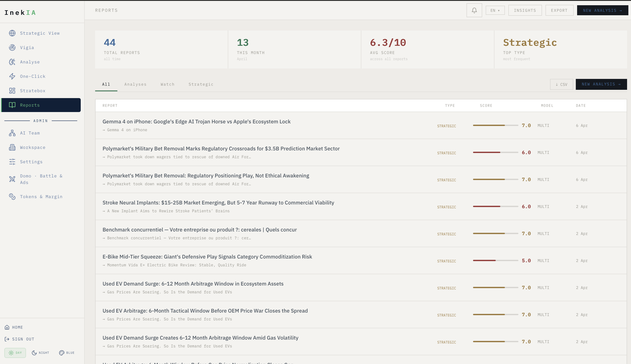Image resolution: width=631 pixels, height=364 pixels.
Task: Open EN language dropdown
Action: click(x=495, y=10)
